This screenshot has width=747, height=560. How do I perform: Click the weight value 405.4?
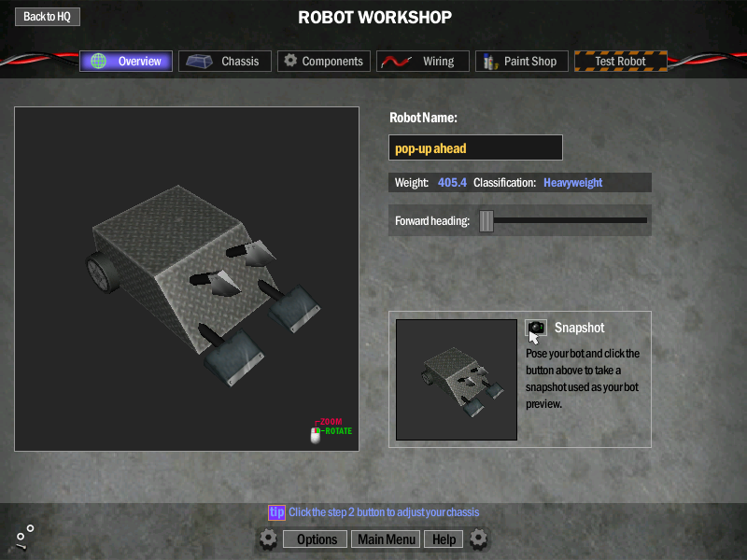pyautogui.click(x=452, y=182)
